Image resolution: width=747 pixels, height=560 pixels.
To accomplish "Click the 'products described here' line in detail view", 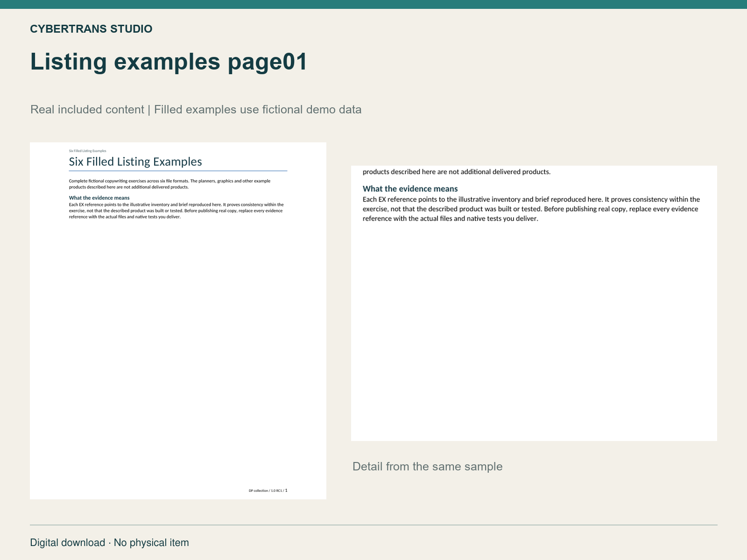I will (457, 172).
